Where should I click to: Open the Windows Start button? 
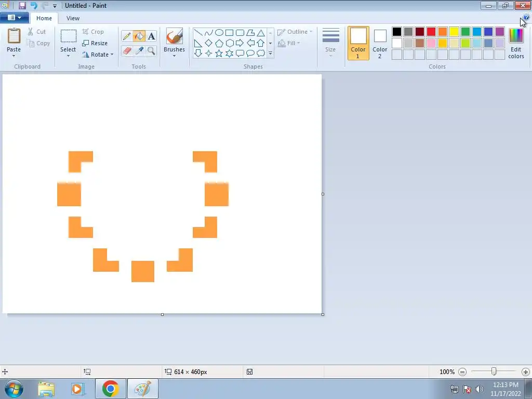[14, 389]
